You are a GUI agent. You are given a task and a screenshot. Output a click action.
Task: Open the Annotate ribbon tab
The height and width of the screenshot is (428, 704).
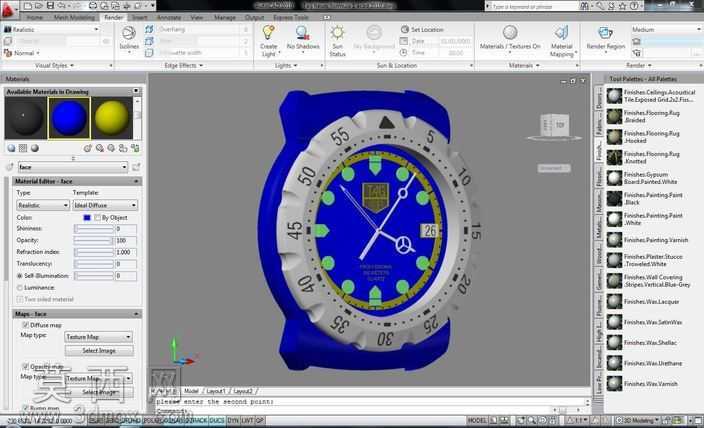point(169,18)
